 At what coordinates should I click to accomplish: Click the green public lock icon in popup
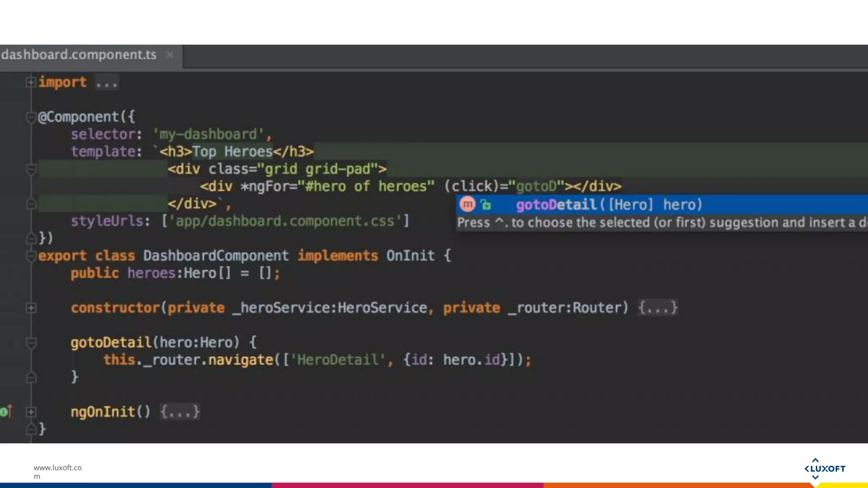click(x=486, y=205)
